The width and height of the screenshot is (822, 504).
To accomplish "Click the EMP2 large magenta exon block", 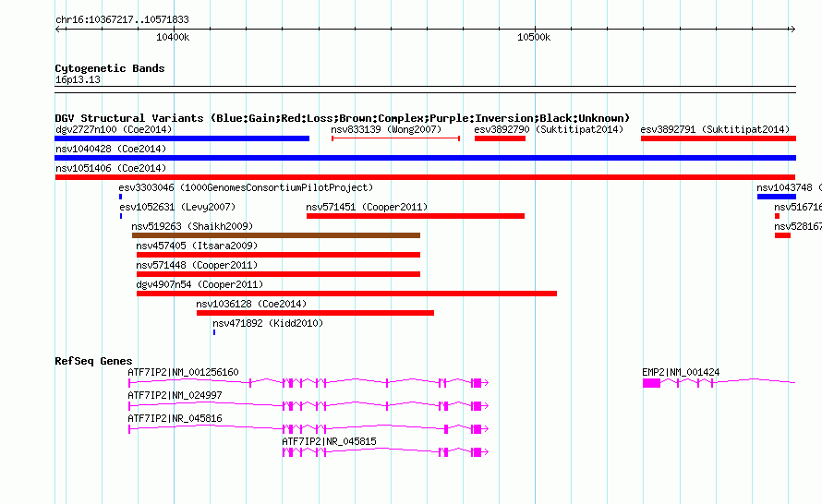I will tap(652, 383).
